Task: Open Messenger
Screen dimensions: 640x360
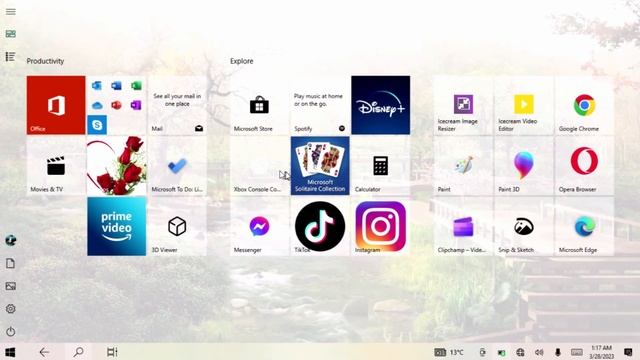Action: tap(259, 226)
